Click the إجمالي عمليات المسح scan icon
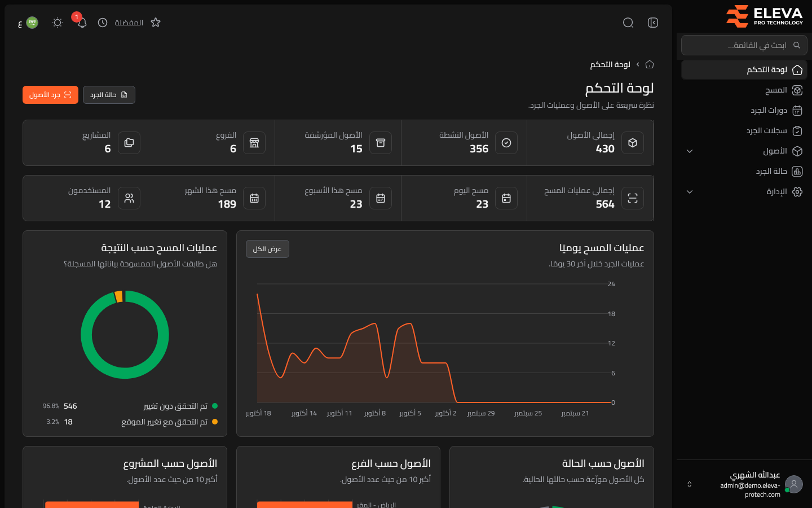812x508 pixels. pos(633,198)
